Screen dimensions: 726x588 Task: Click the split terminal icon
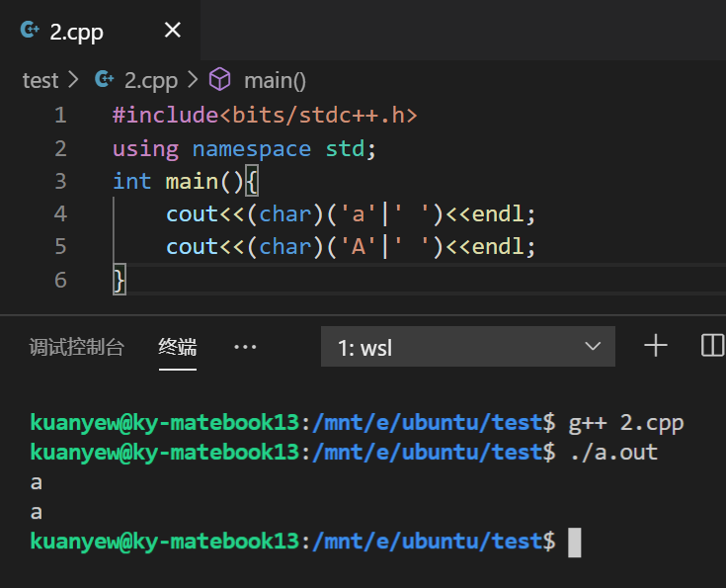[713, 346]
